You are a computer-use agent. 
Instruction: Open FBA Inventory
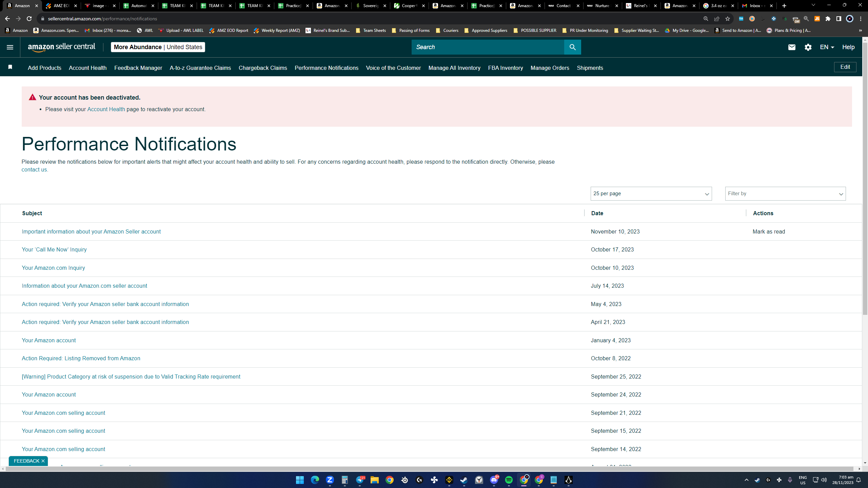pos(505,68)
